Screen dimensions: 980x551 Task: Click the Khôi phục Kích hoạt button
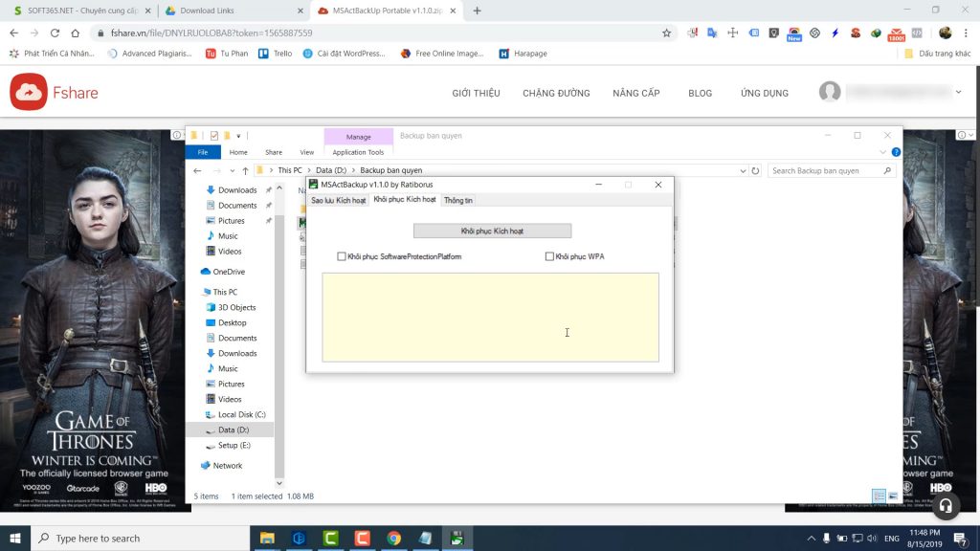click(x=492, y=231)
